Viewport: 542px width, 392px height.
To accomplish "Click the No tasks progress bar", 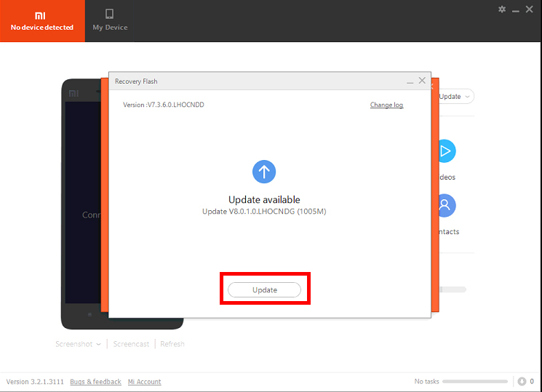I will [x=475, y=382].
